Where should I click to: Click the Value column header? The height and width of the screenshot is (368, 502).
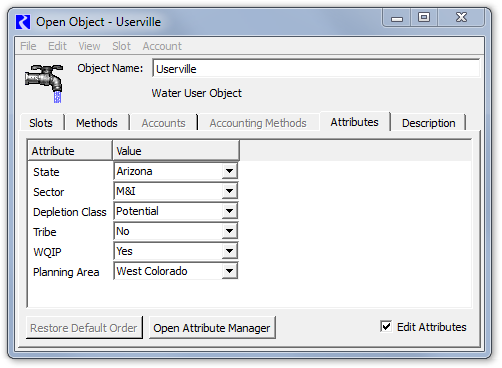pyautogui.click(x=176, y=151)
